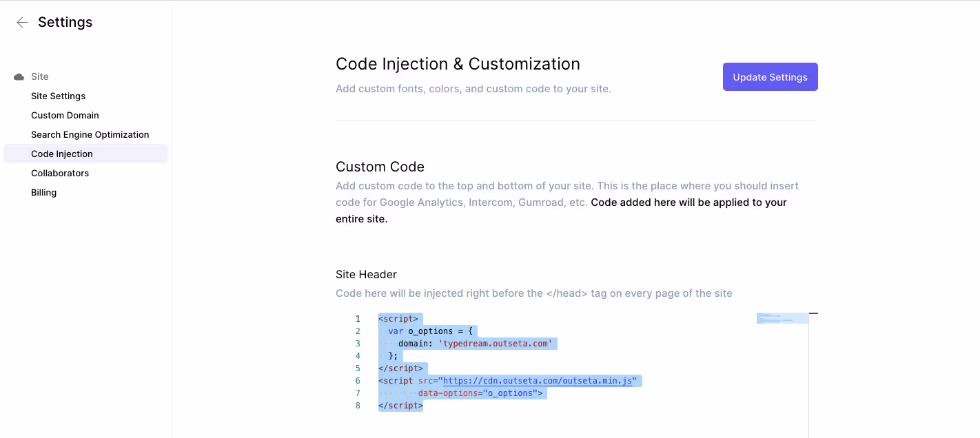The height and width of the screenshot is (438, 980).
Task: Click the Site Header heading
Action: point(366,275)
